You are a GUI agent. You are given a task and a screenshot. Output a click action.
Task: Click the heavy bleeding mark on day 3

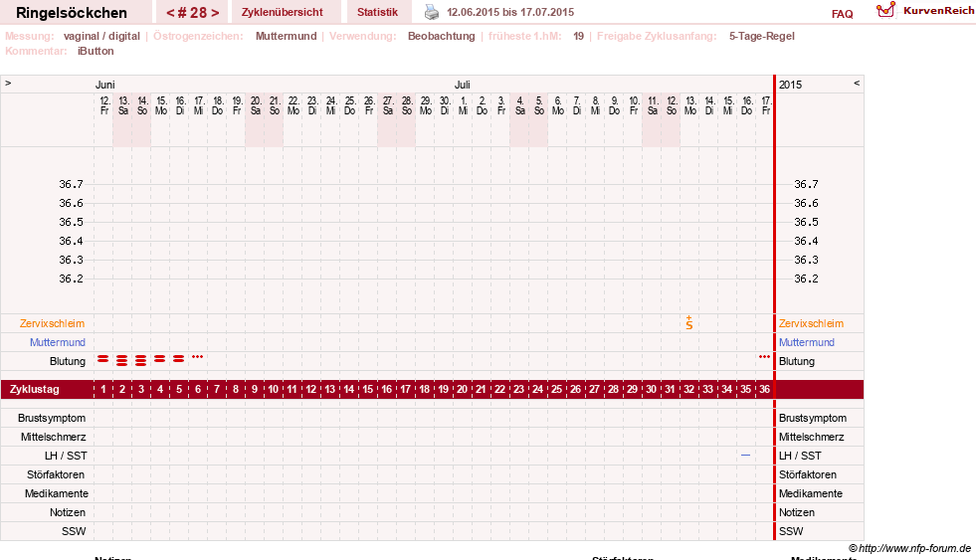pyautogui.click(x=141, y=360)
